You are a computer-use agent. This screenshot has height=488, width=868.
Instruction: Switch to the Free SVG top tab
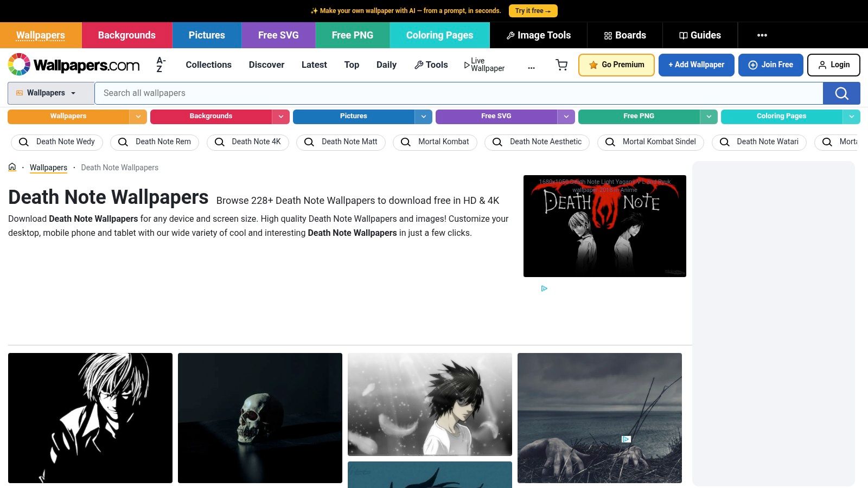[278, 35]
